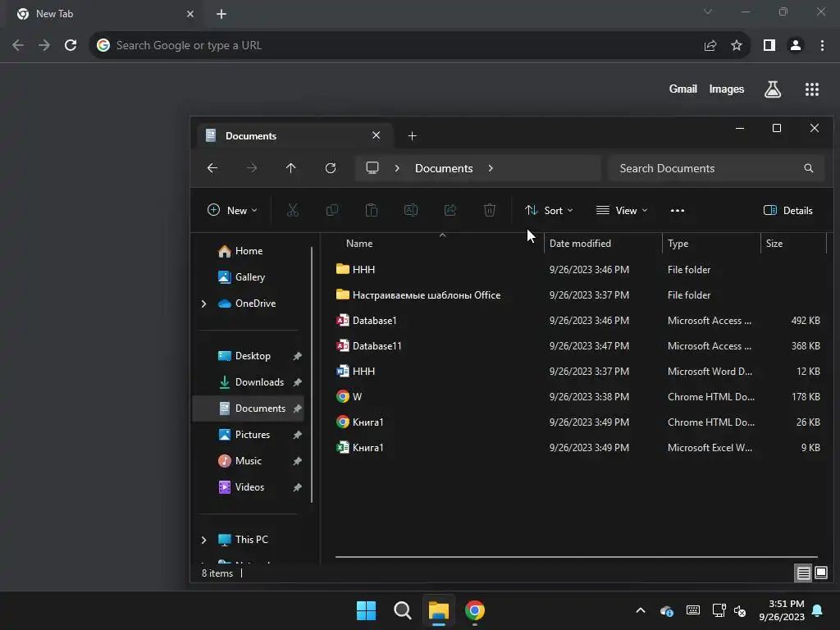Screen dimensions: 840x630
Task: Select Home in the navigation pane
Action: click(x=240, y=251)
